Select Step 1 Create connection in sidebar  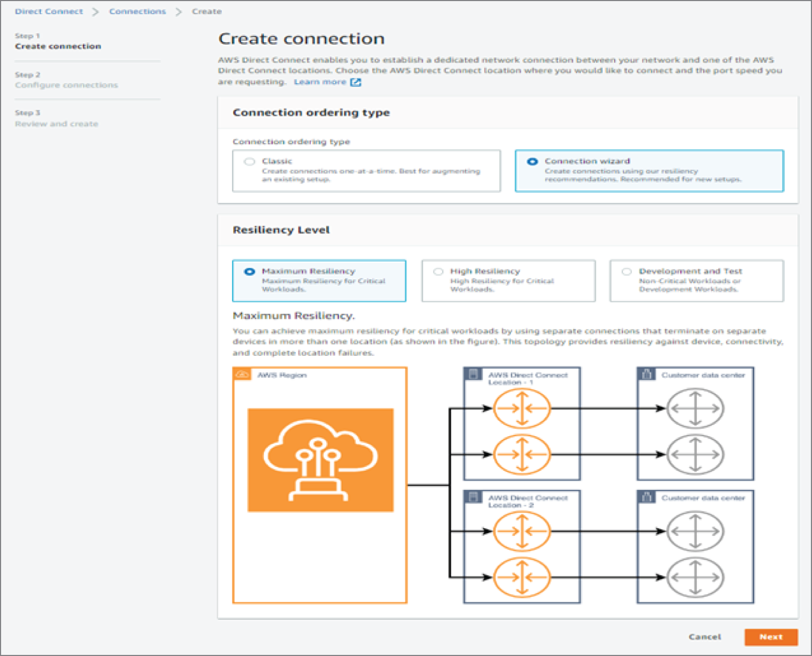point(58,42)
